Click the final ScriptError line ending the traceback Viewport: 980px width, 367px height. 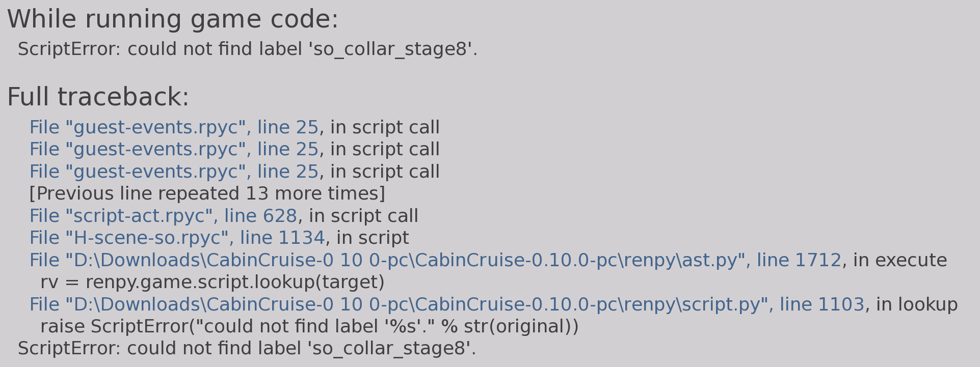(247, 349)
